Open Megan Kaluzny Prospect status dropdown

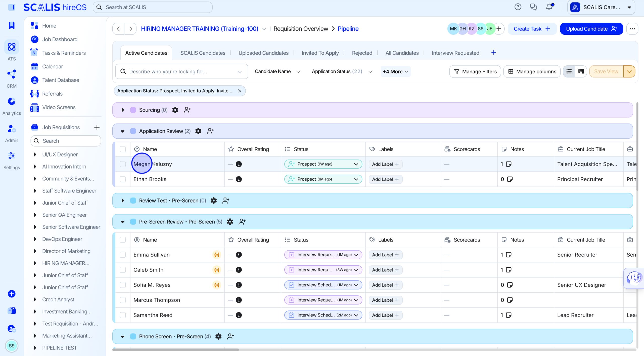click(x=323, y=164)
